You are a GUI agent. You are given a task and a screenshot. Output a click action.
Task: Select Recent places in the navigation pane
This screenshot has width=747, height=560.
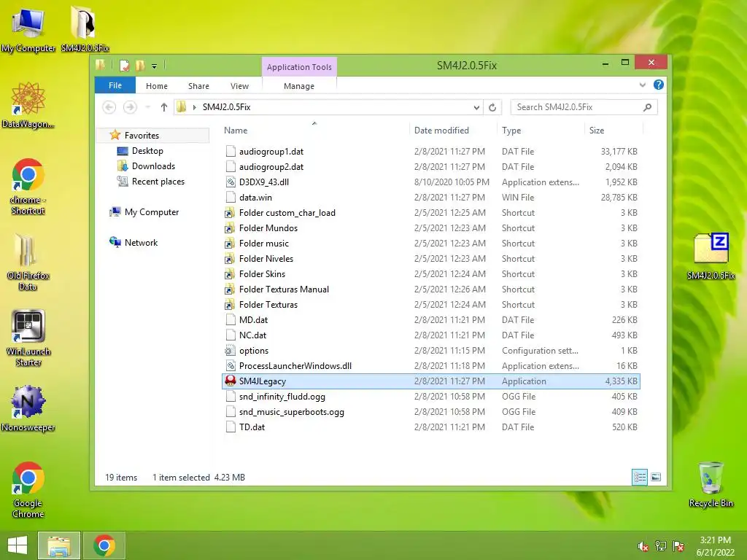click(158, 181)
